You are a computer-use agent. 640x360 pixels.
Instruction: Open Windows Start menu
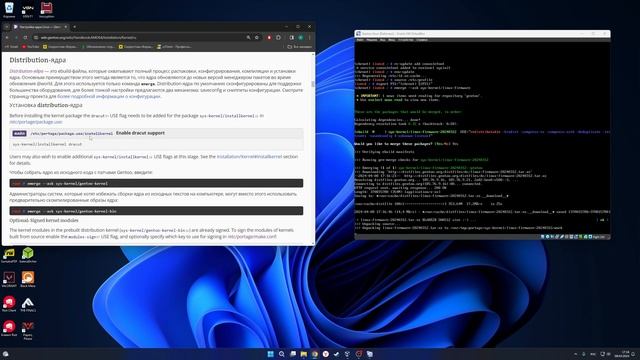tap(270, 354)
